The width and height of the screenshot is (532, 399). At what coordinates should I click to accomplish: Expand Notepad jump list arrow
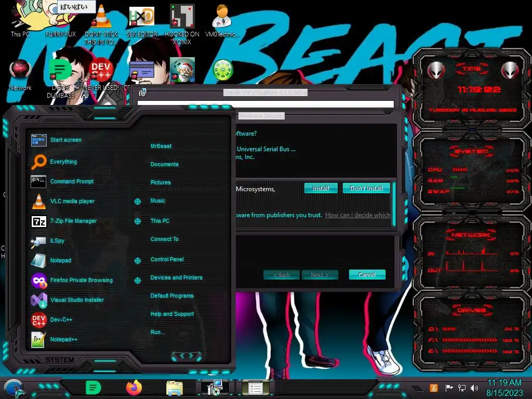click(x=137, y=261)
